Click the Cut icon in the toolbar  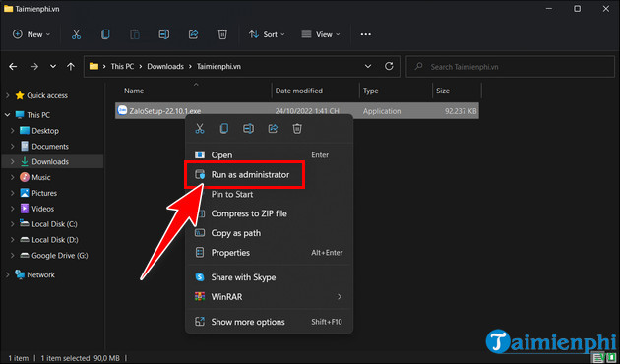[x=76, y=34]
